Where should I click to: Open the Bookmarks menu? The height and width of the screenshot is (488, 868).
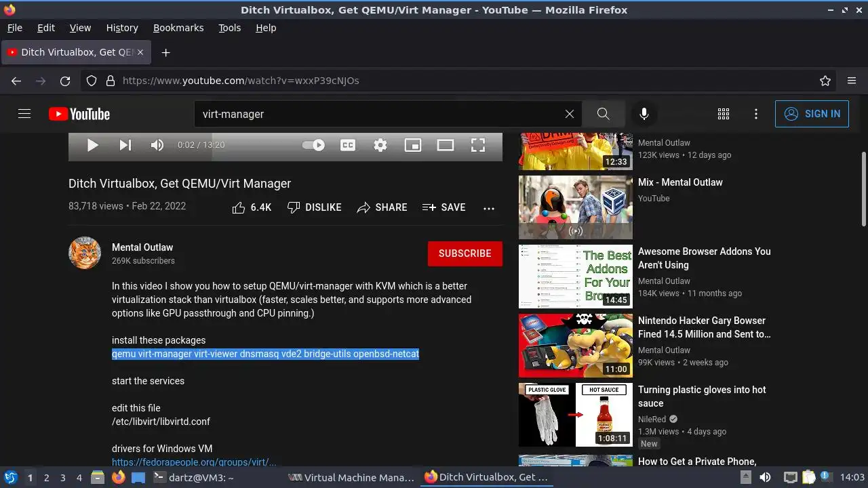click(x=178, y=28)
